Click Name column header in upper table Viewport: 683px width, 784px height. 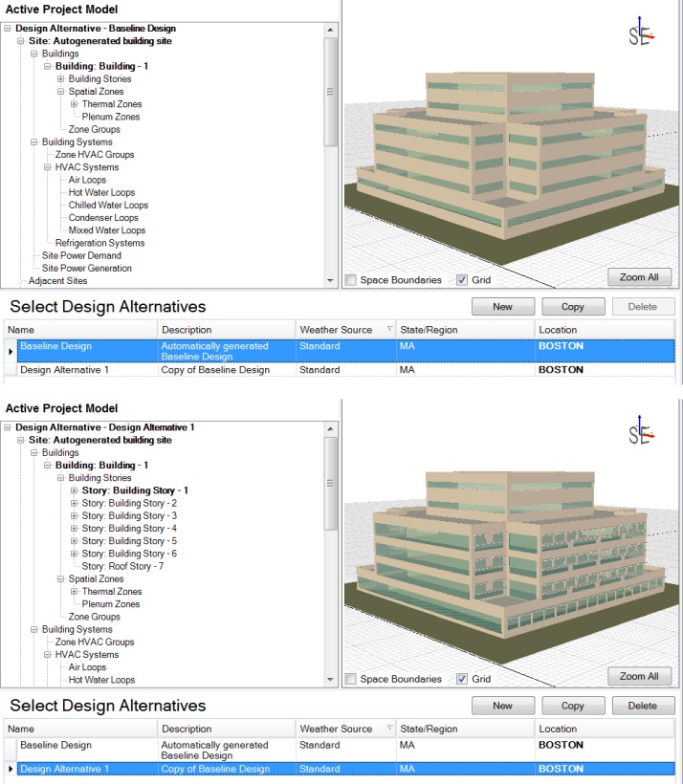click(x=81, y=330)
